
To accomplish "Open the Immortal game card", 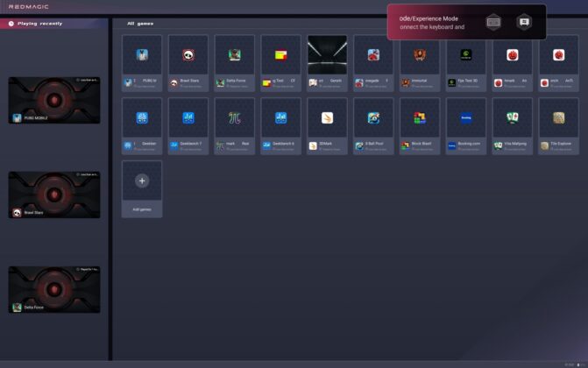I will click(420, 63).
